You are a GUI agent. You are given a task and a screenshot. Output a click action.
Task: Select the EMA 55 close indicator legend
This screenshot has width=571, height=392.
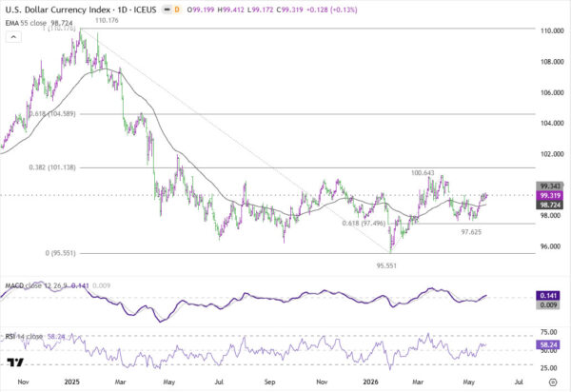tap(39, 23)
